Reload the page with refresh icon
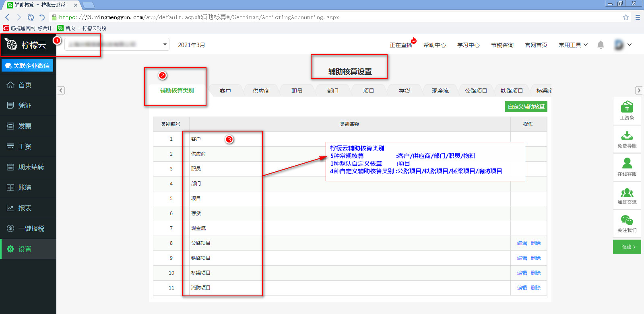This screenshot has height=314, width=644. (31, 17)
